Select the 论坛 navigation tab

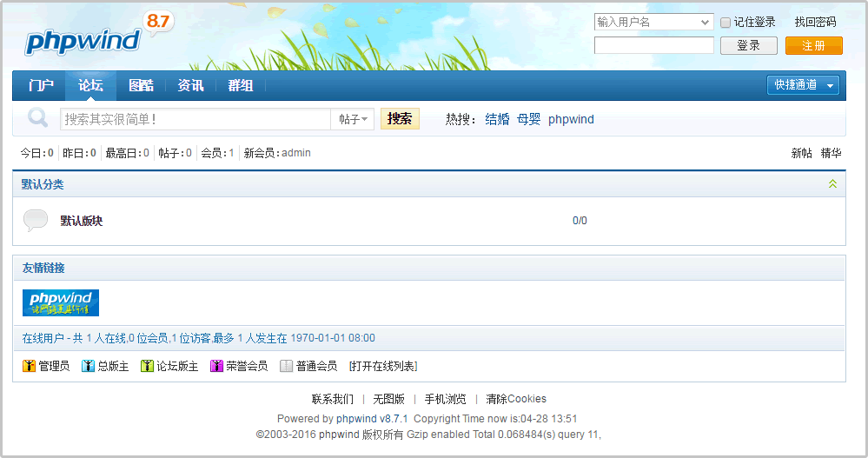coord(90,85)
